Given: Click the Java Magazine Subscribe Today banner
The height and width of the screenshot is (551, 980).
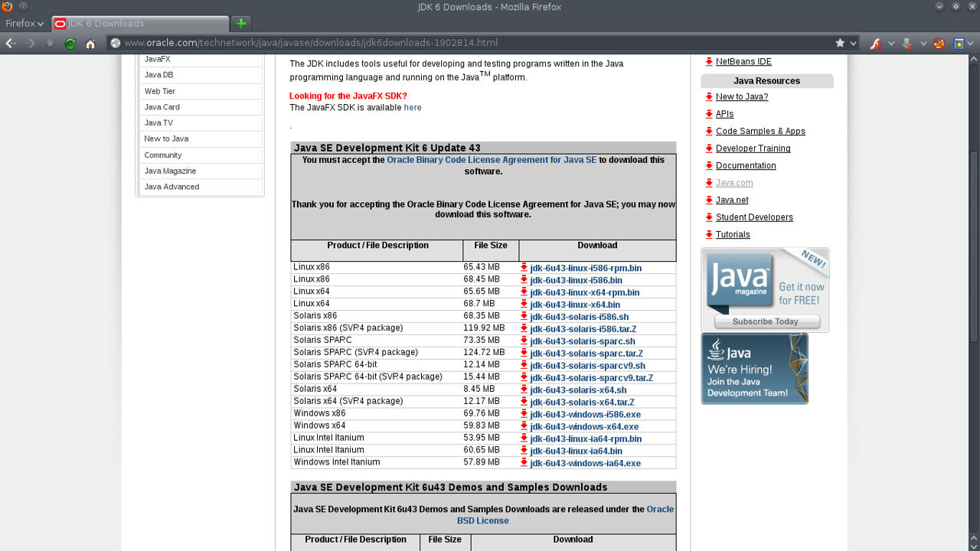Looking at the screenshot, I should click(765, 290).
